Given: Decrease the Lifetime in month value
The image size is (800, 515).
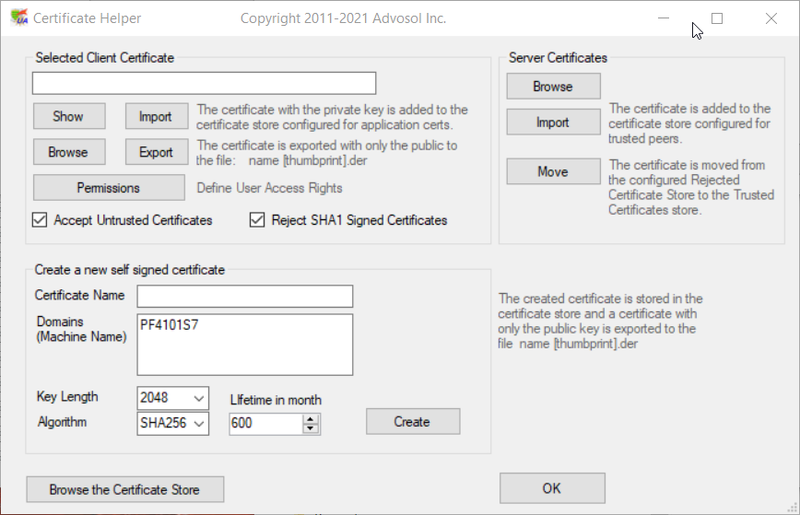Looking at the screenshot, I should (311, 429).
